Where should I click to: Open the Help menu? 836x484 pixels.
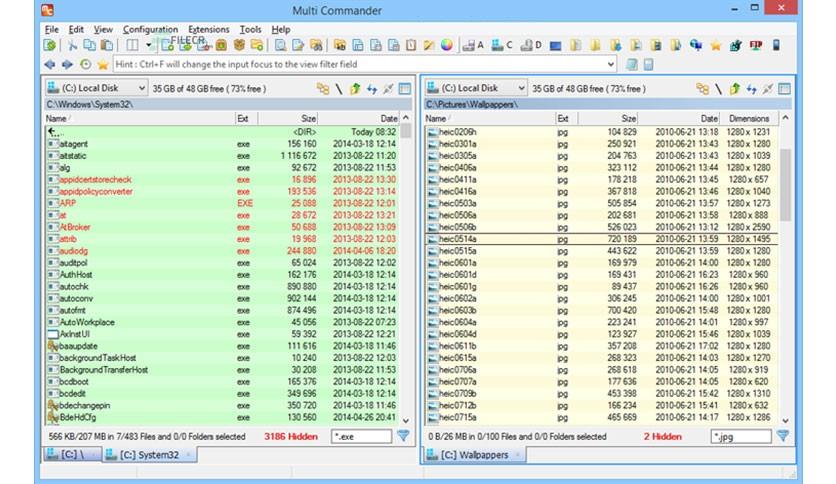[x=280, y=29]
